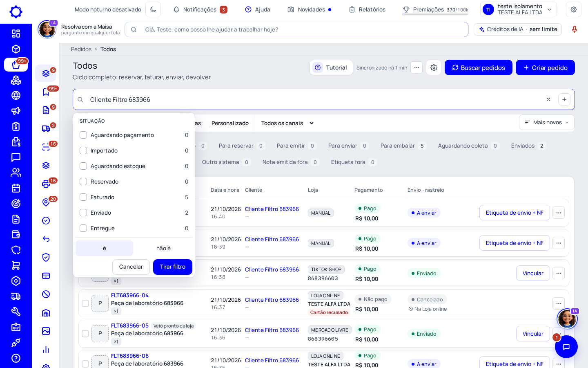Clear the search field with the X icon
Screen dimensions: 588x368
[548, 99]
